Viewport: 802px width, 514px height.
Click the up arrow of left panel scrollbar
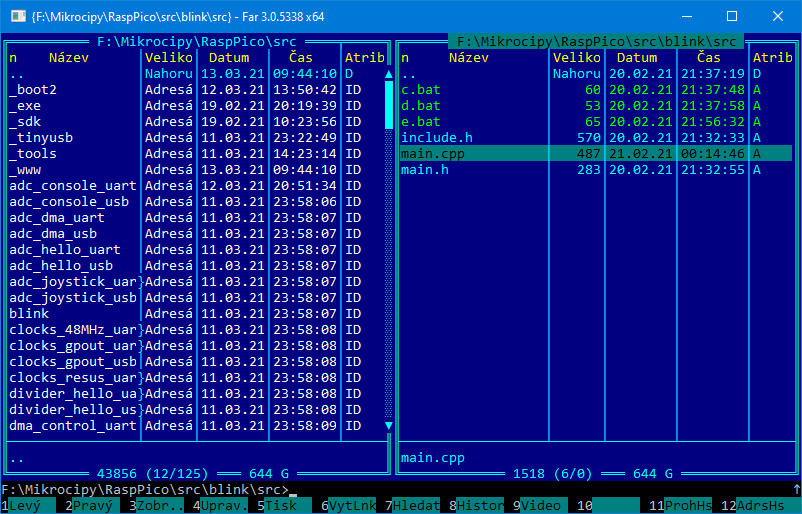(x=389, y=74)
